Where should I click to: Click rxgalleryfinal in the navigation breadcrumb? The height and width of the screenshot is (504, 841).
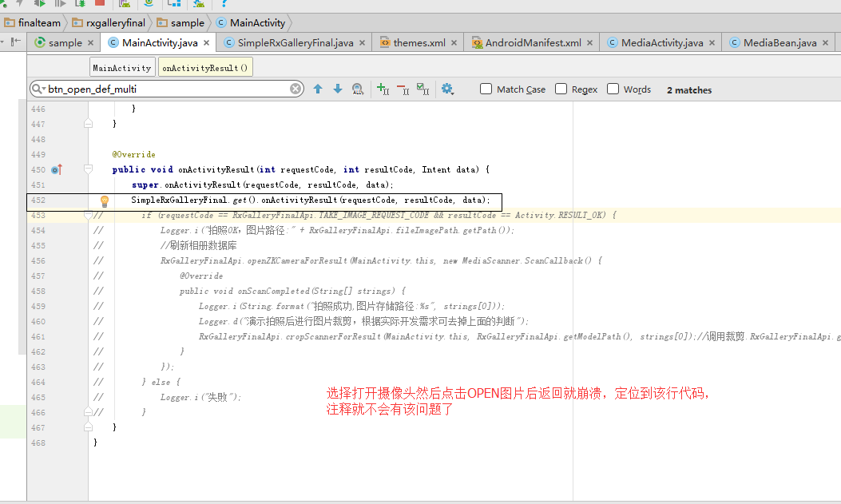tap(109, 23)
